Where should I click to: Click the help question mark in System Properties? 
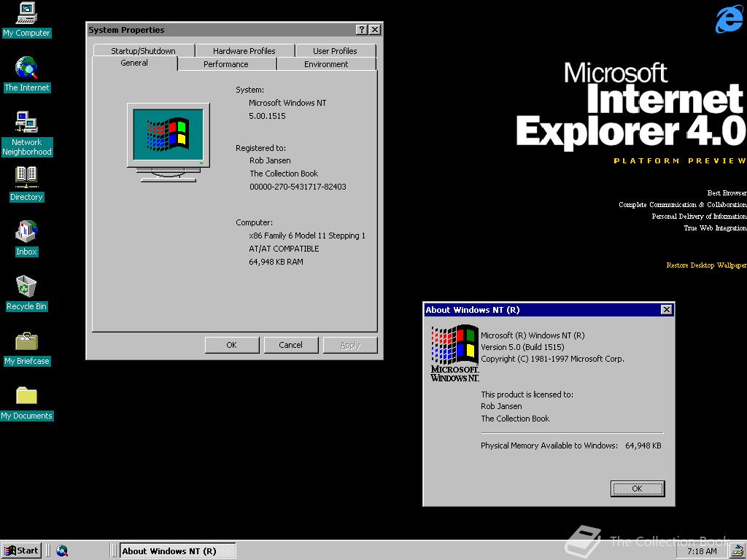coord(362,29)
